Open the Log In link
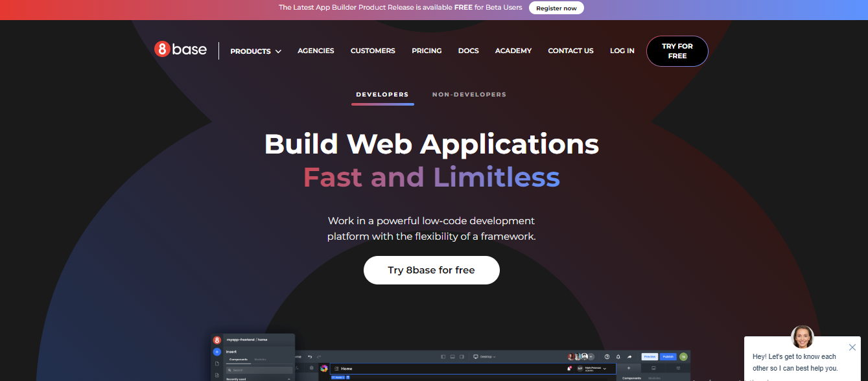 pos(622,51)
